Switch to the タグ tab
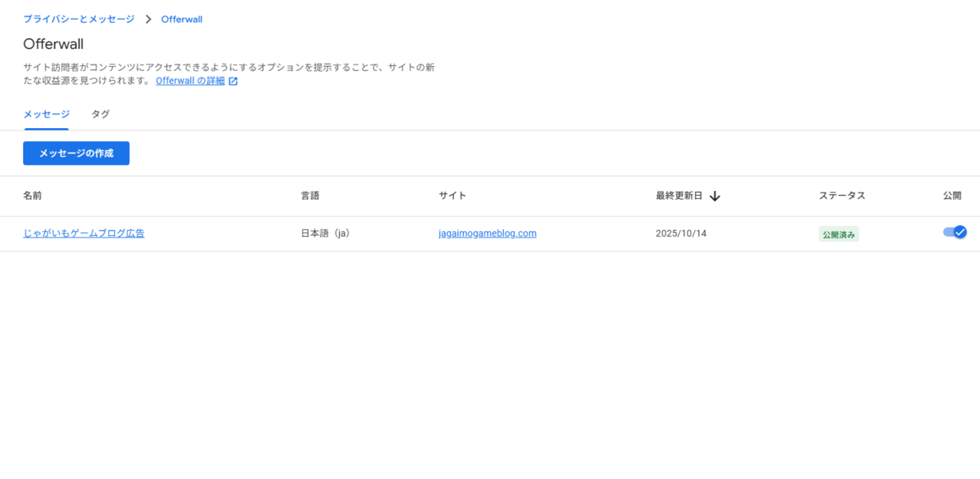980x479 pixels. pyautogui.click(x=100, y=114)
